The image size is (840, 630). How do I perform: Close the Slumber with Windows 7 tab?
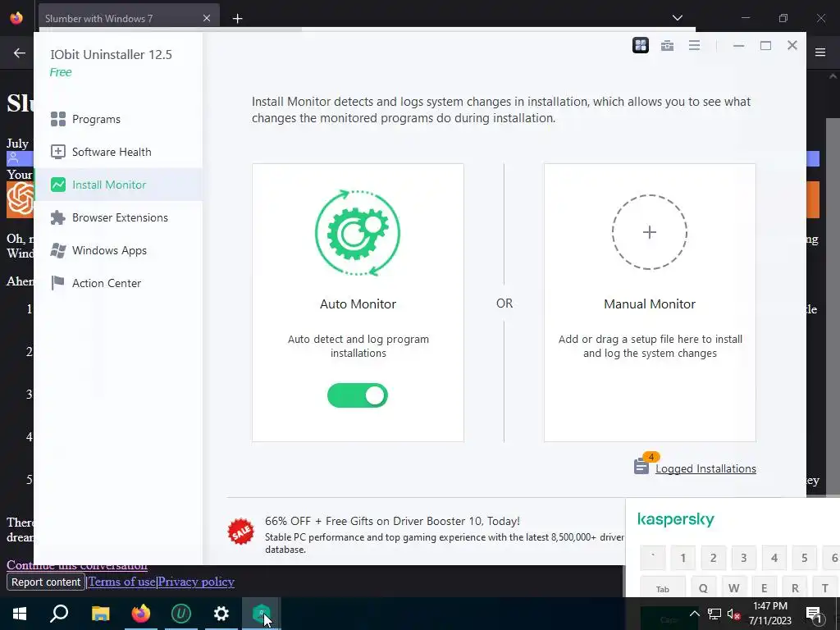(206, 18)
